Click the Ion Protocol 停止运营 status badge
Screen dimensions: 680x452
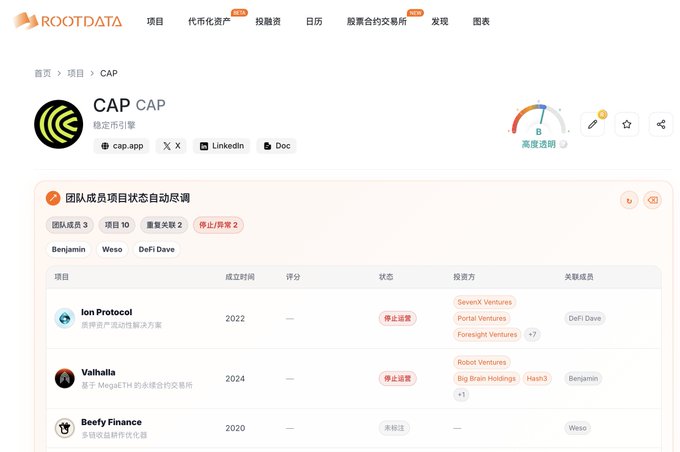coord(398,318)
